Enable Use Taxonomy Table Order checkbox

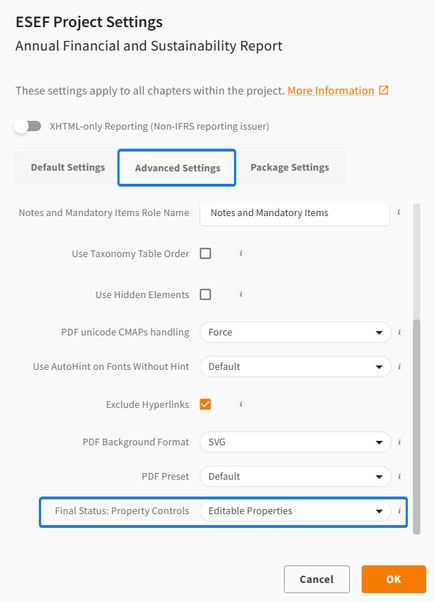click(x=205, y=253)
